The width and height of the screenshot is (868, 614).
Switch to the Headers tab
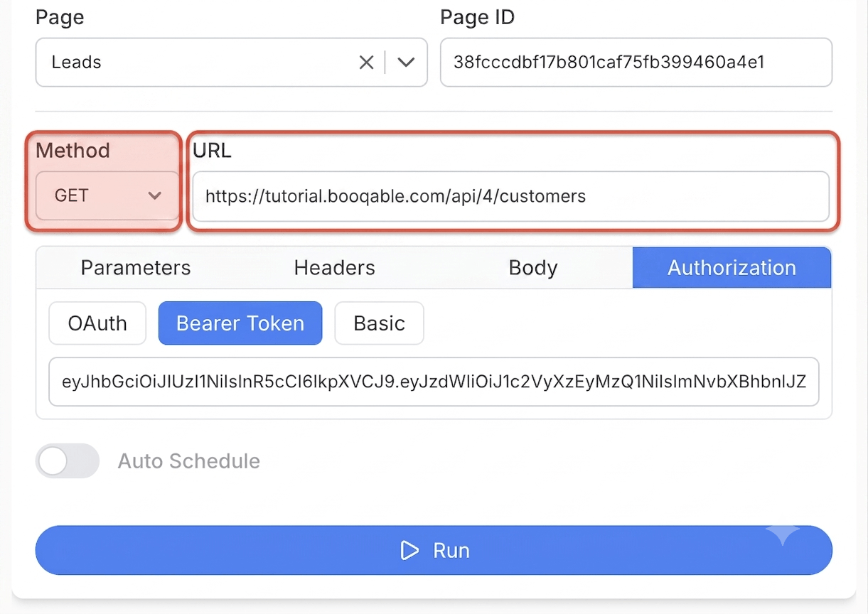click(335, 268)
